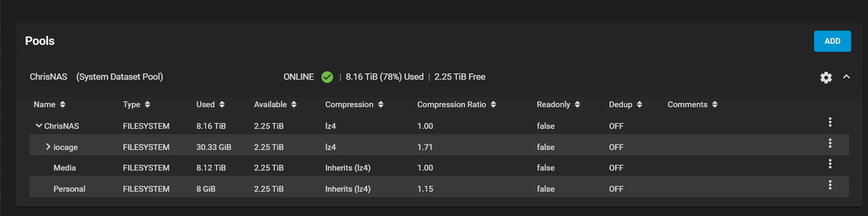This screenshot has width=868, height=216.
Task: Open three-dot menu for iocage dataset
Action: [x=830, y=143]
